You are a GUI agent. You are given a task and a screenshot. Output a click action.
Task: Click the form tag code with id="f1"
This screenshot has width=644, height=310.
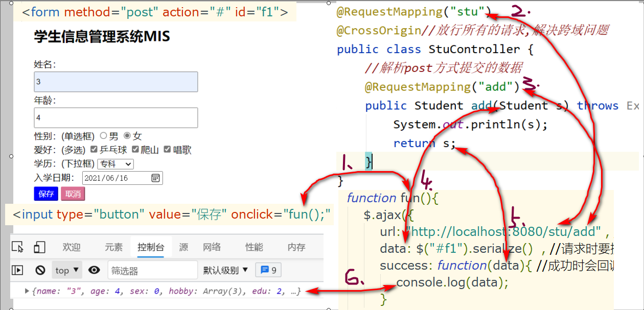click(155, 12)
